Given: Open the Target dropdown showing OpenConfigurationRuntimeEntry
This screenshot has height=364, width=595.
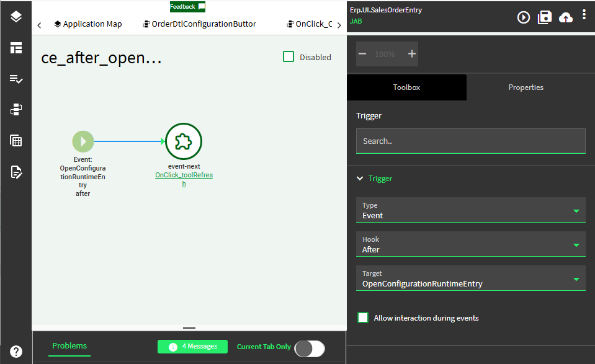Looking at the screenshot, I should (x=470, y=278).
